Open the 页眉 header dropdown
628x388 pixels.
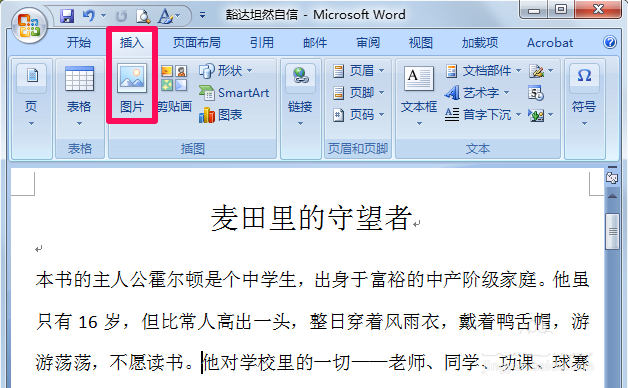pyautogui.click(x=359, y=71)
